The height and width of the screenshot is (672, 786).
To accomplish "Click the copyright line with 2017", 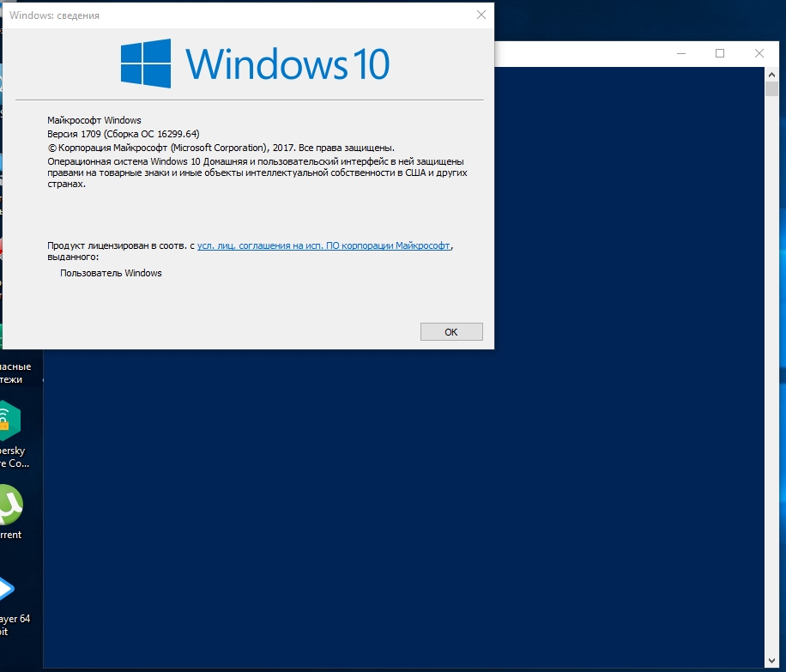I will [221, 148].
